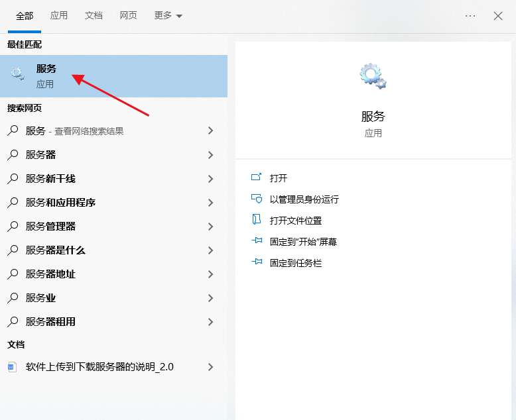Switch to the 应用 tab
This screenshot has width=516, height=420.
[x=59, y=16]
